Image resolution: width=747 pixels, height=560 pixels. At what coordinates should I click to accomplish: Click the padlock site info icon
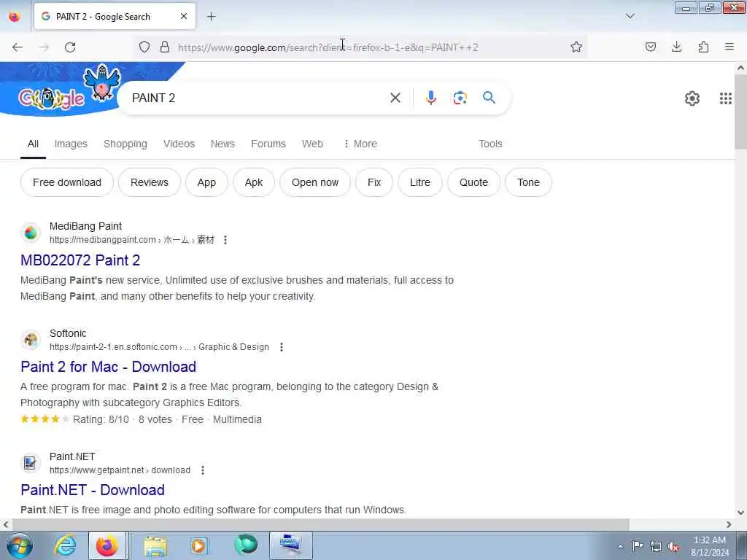click(x=165, y=47)
